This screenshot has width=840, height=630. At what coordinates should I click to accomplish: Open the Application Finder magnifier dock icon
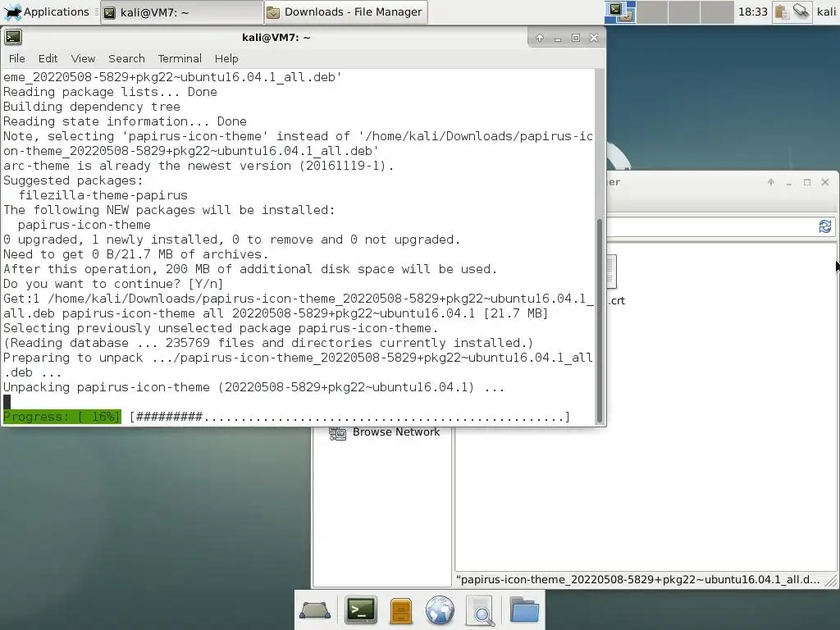[x=481, y=610]
